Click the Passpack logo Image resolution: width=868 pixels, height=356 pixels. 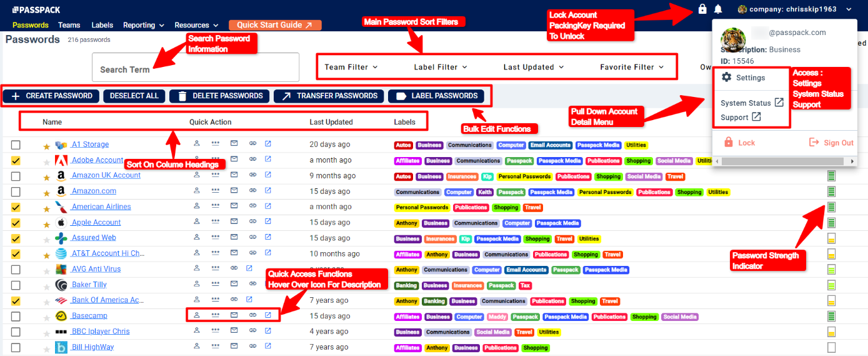pos(36,9)
